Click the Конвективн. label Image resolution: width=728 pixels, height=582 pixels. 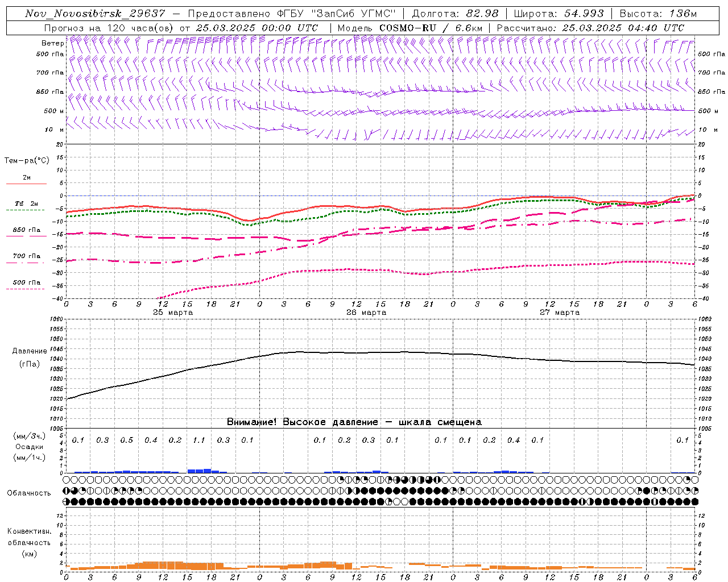point(30,531)
